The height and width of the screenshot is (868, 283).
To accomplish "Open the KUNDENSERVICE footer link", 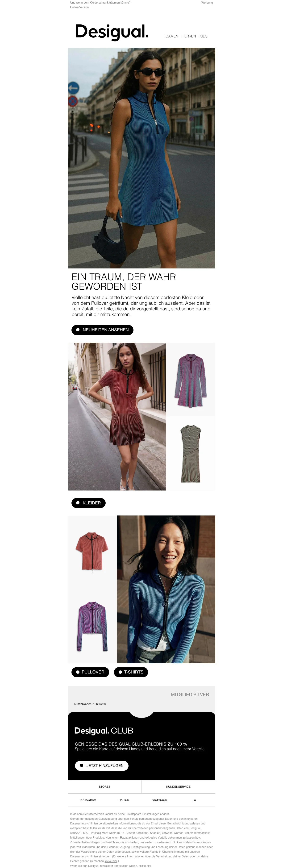I will point(179,787).
